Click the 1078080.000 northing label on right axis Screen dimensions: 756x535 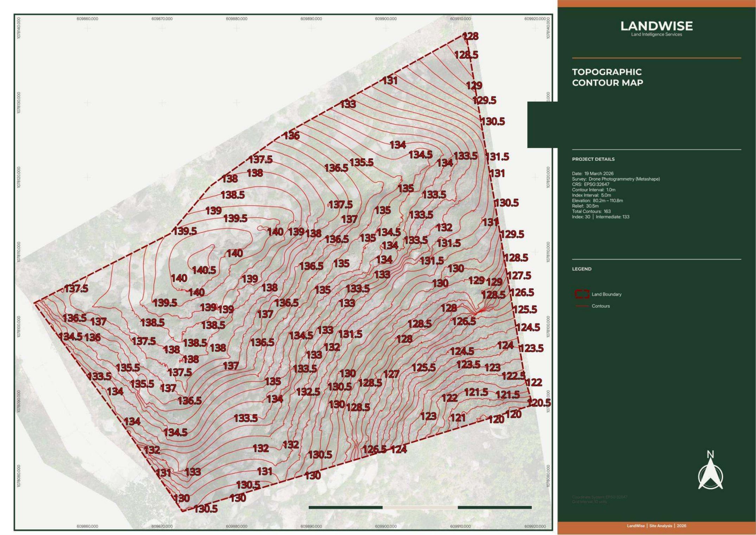coord(548,476)
